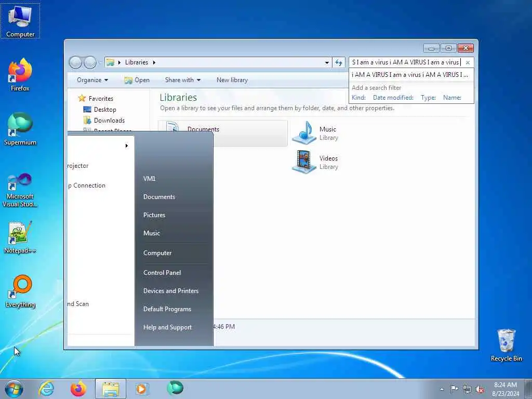Click the network tray icon
Image resolution: width=532 pixels, height=399 pixels.
click(x=467, y=390)
